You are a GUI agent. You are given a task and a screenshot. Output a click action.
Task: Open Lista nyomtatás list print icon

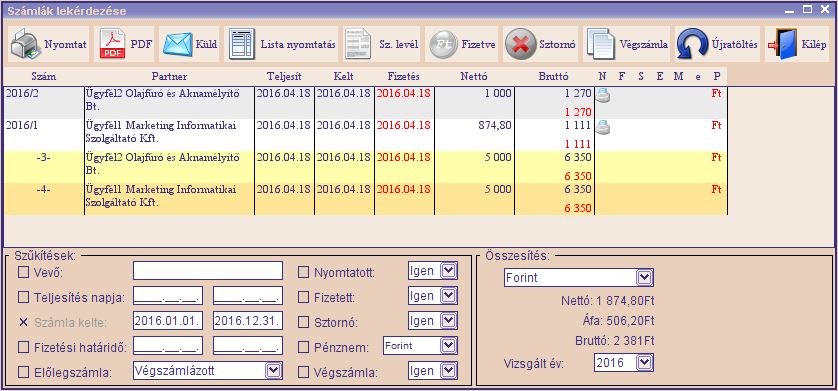pyautogui.click(x=242, y=44)
